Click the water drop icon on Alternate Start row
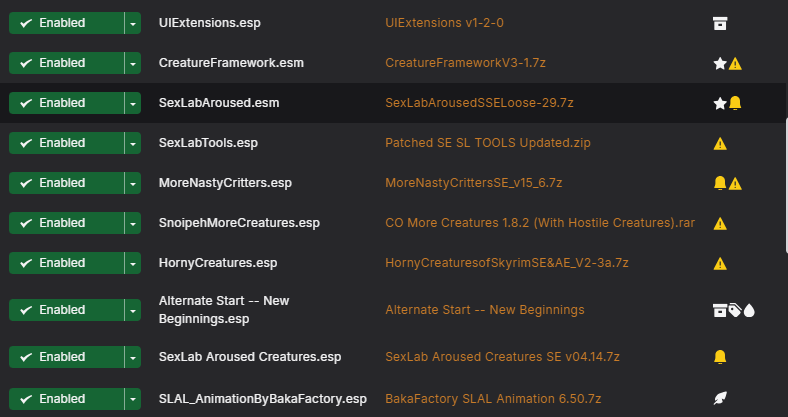The image size is (788, 417). pos(749,310)
